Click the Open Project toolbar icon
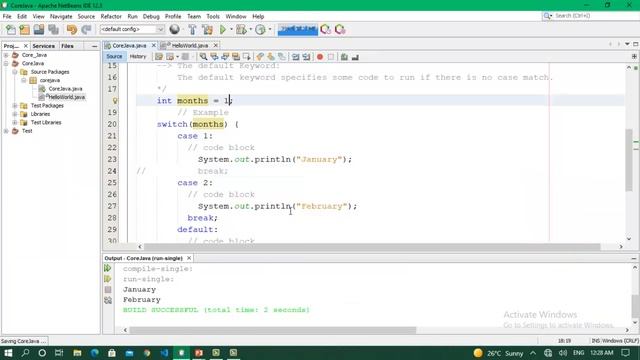This screenshot has height=360, width=640. pyautogui.click(x=39, y=29)
